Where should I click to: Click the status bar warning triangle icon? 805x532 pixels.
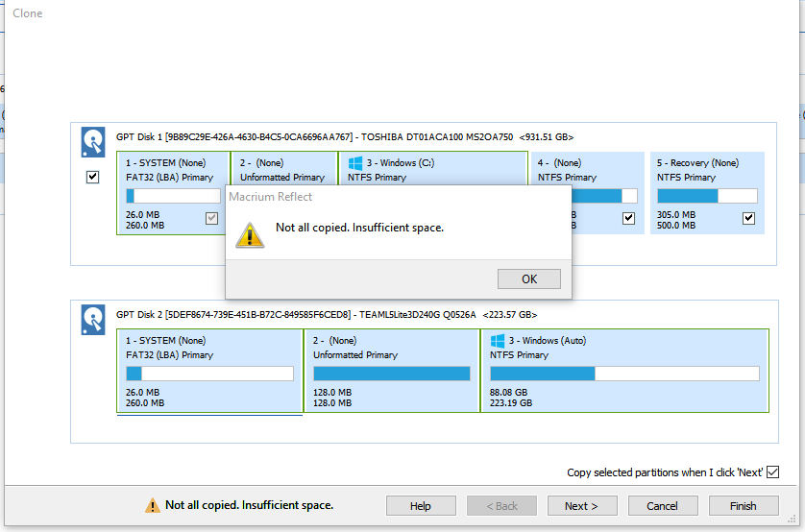click(153, 505)
